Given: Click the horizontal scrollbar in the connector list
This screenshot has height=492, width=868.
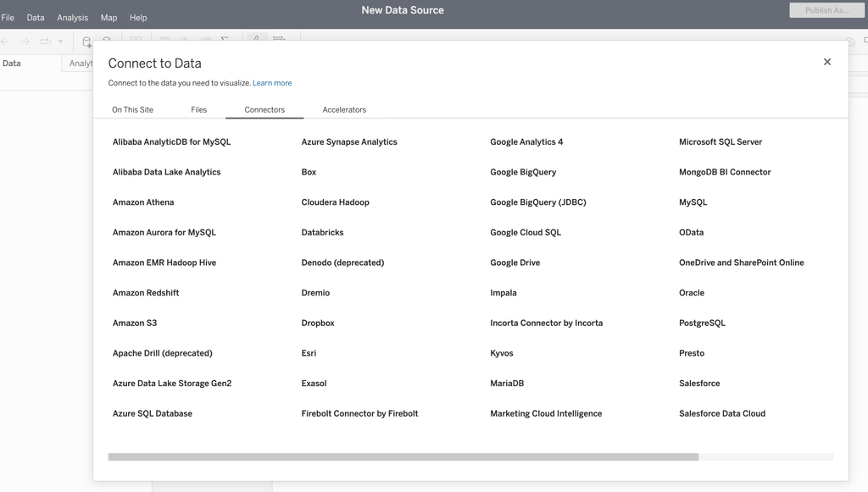Looking at the screenshot, I should 403,456.
